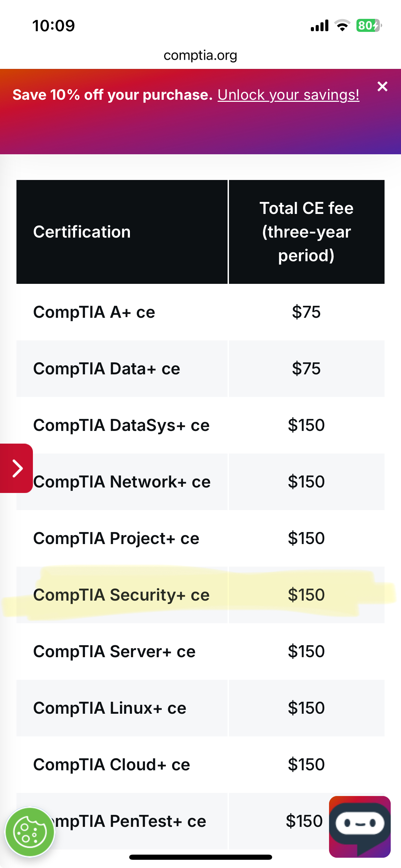This screenshot has width=401, height=868.
Task: Tap the home indicator bar
Action: [x=200, y=857]
